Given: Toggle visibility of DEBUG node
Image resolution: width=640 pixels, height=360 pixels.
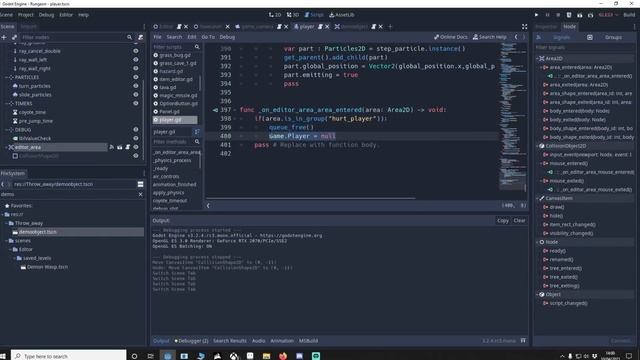Looking at the screenshot, I should point(136,129).
